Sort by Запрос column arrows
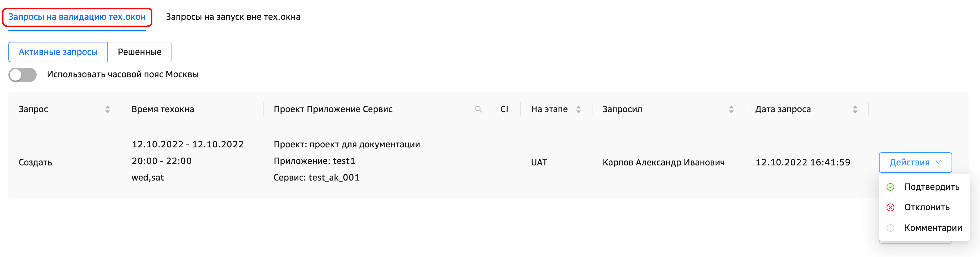980x257 pixels. [107, 110]
